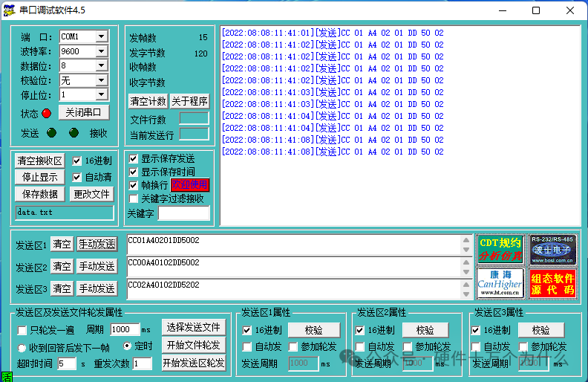Screen dimensions: 588x382
Task: Click 手动发送 for 发送区3
Action: click(x=97, y=288)
